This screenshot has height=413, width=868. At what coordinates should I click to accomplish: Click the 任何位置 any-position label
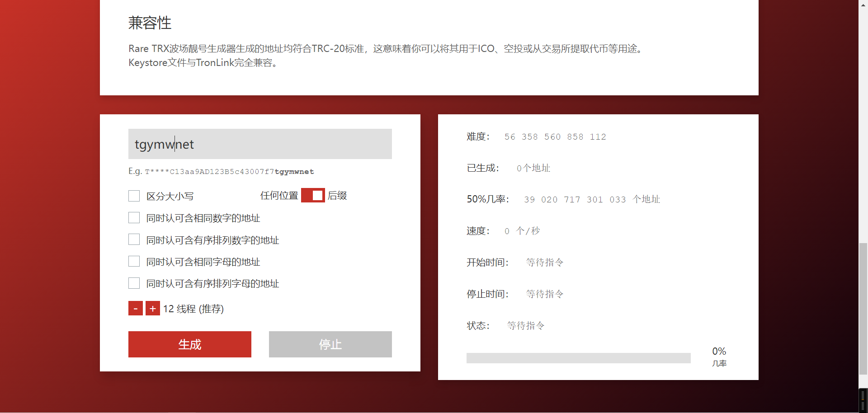coord(279,196)
